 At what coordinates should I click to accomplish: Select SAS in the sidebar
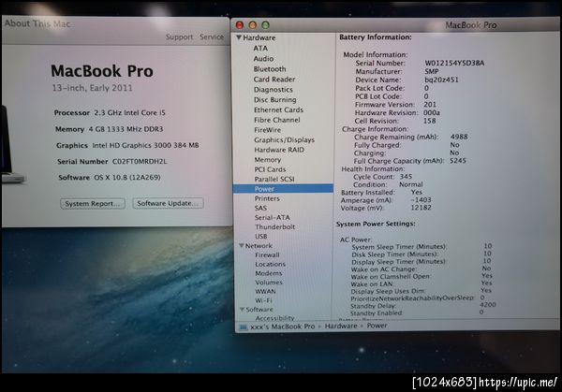tap(260, 208)
